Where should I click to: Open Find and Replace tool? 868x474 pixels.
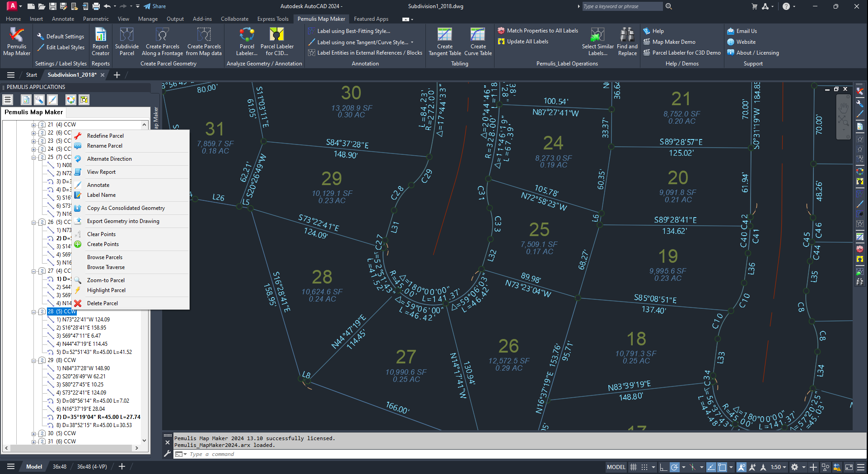click(627, 42)
